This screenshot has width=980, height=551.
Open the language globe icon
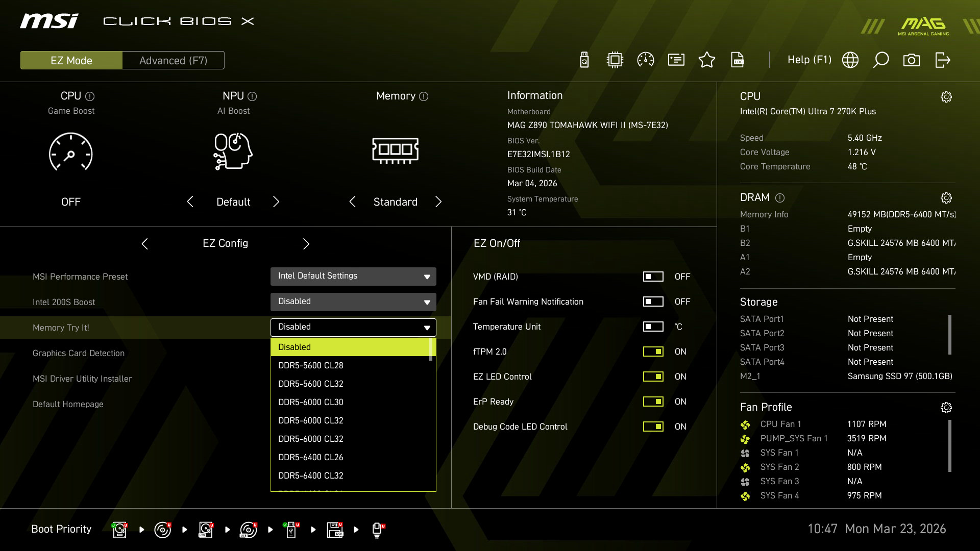850,60
